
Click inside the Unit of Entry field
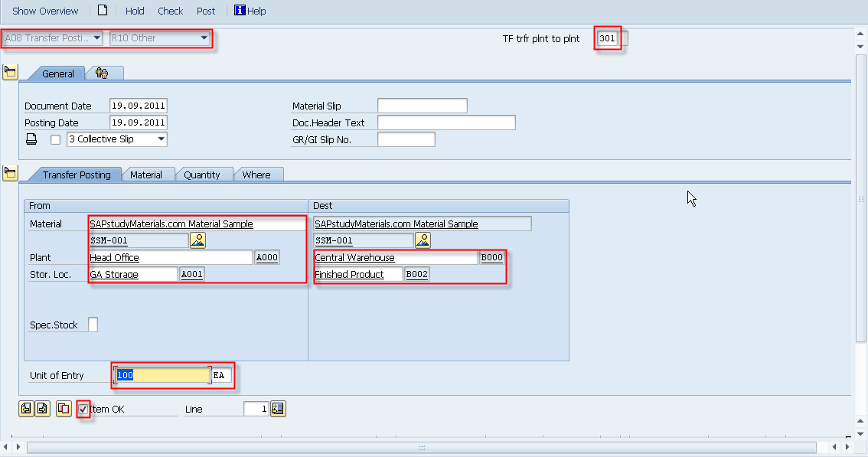click(x=161, y=375)
